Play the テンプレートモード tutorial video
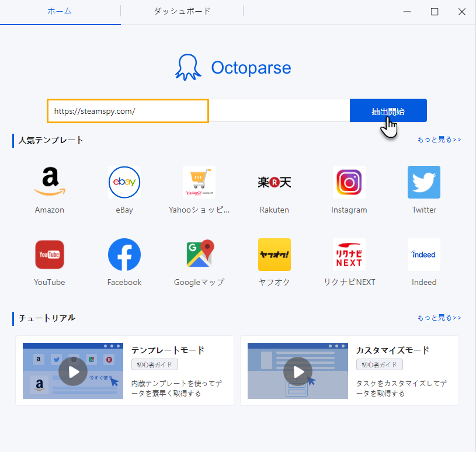This screenshot has width=476, height=452. pos(73,371)
